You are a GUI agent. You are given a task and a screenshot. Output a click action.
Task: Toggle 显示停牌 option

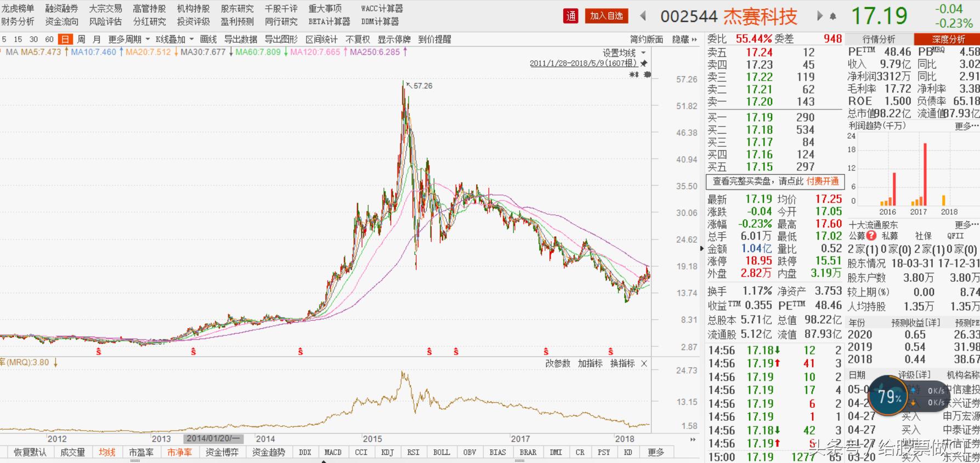click(x=394, y=39)
